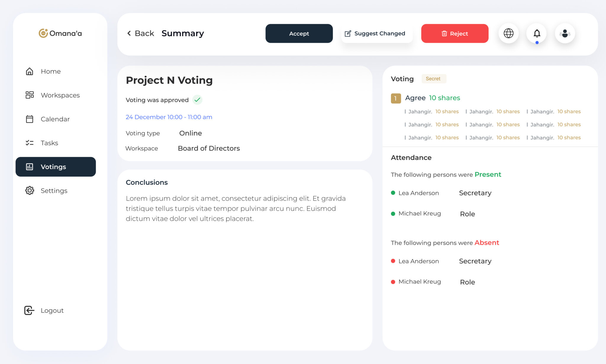Screen dimensions: 606x364
Task: Open notifications bell icon
Action: pyautogui.click(x=537, y=33)
